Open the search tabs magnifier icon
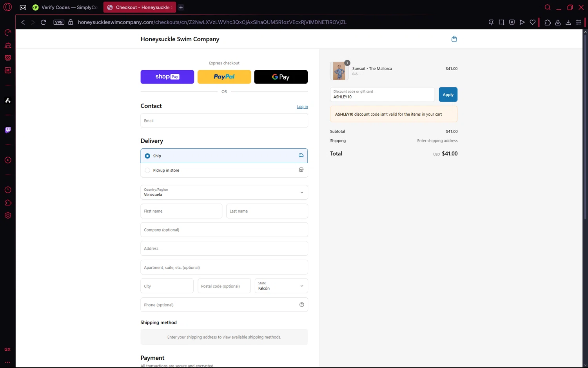Image resolution: width=588 pixels, height=368 pixels. [548, 7]
